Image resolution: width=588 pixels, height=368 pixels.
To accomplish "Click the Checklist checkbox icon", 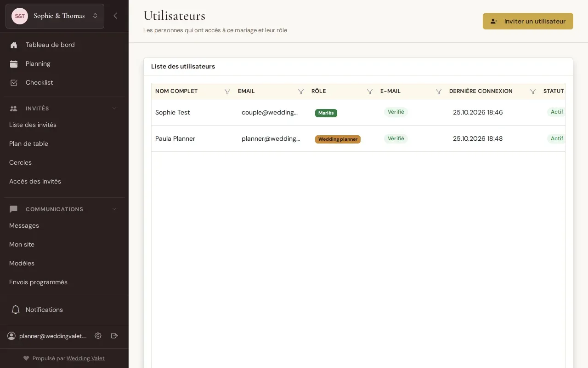I will (x=14, y=83).
